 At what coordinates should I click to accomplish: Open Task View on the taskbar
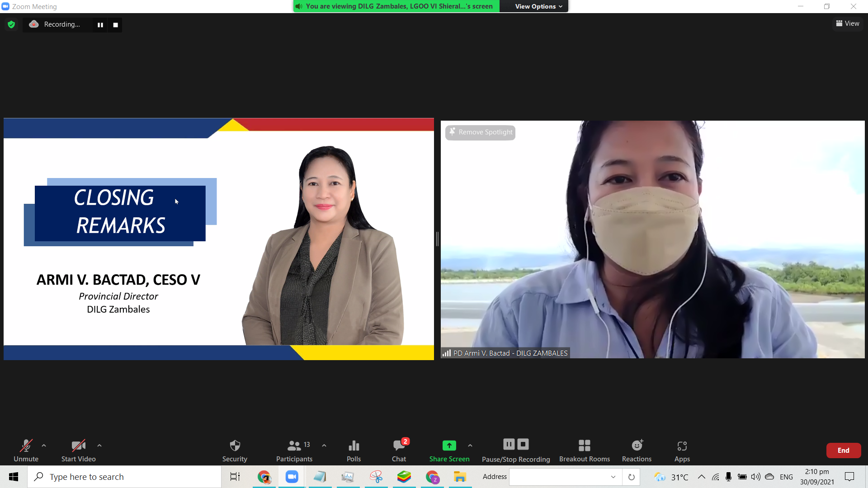coord(235,477)
